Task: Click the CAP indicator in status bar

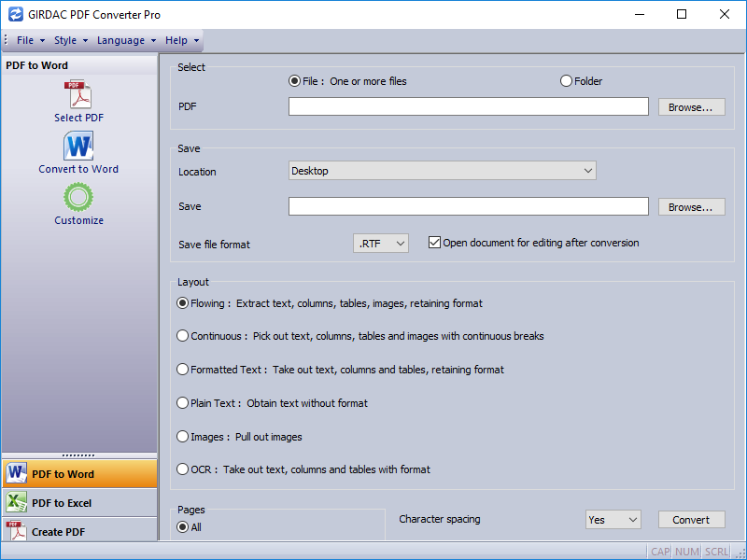Action: [x=660, y=552]
